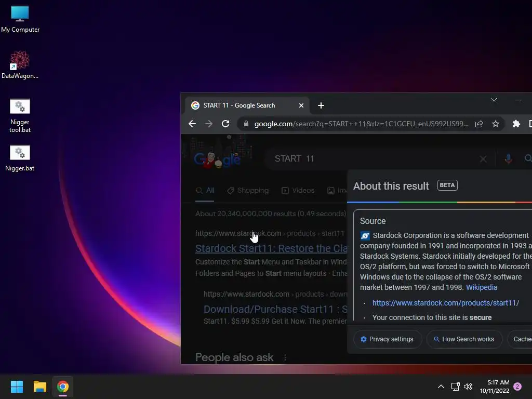Launch File Explorer from the taskbar
This screenshot has width=532, height=399.
(x=39, y=387)
